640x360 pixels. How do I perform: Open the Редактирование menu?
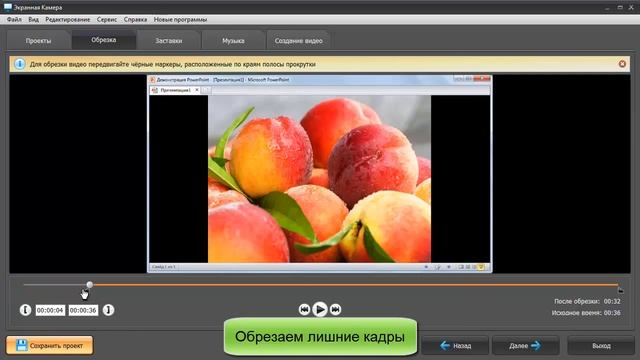coord(67,20)
